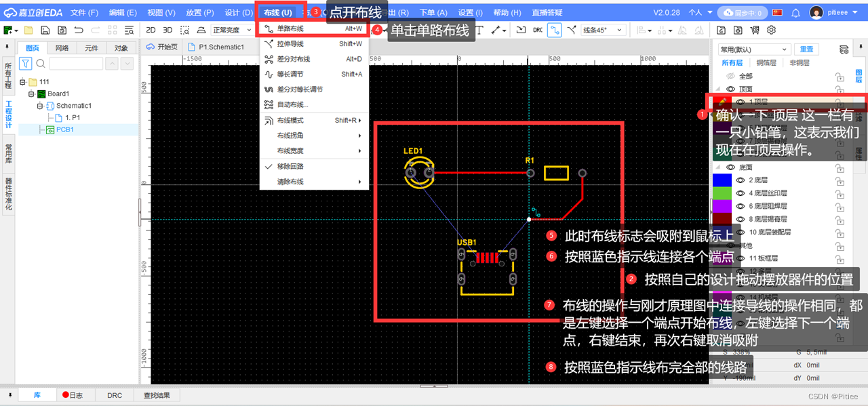Image resolution: width=868 pixels, height=406 pixels.
Task: Open the 个人 workspace dropdown
Action: 699,12
